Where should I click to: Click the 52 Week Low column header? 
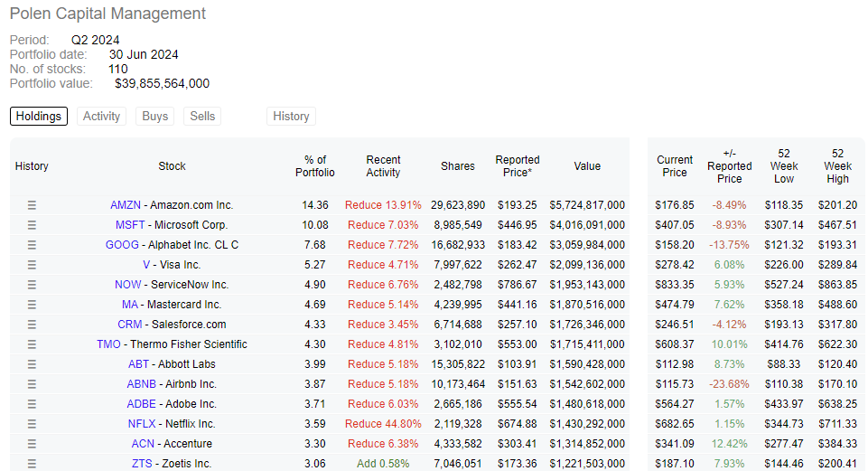pyautogui.click(x=784, y=166)
